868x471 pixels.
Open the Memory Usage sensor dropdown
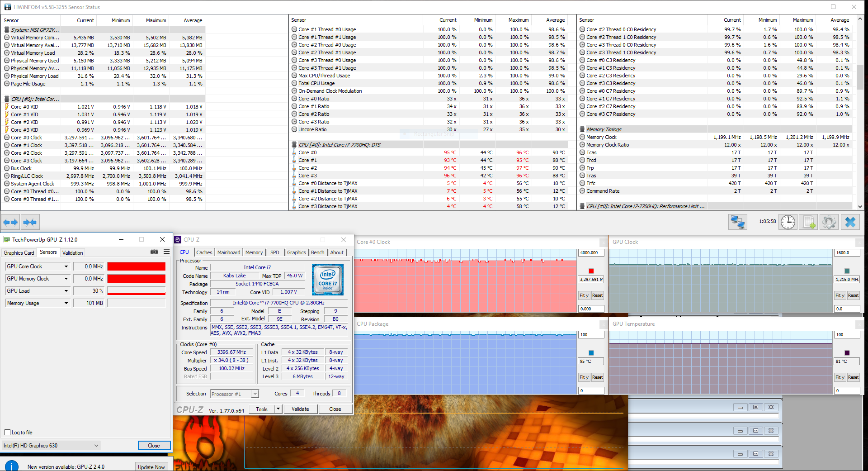66,303
